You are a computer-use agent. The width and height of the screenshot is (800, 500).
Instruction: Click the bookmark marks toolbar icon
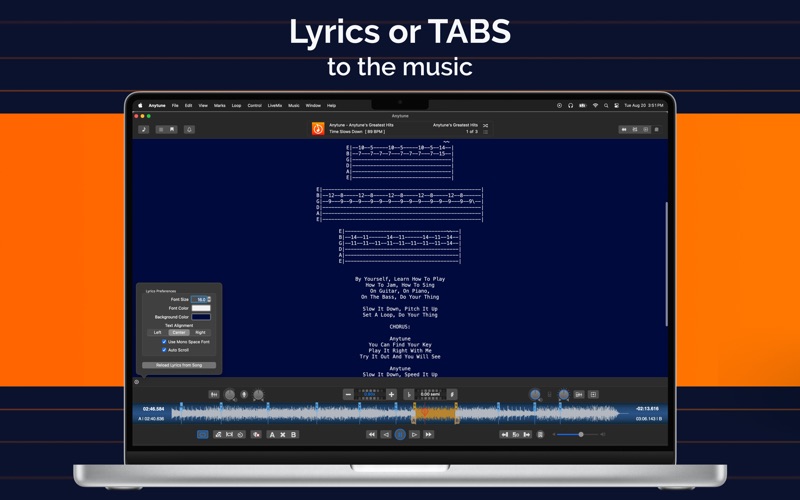click(172, 130)
